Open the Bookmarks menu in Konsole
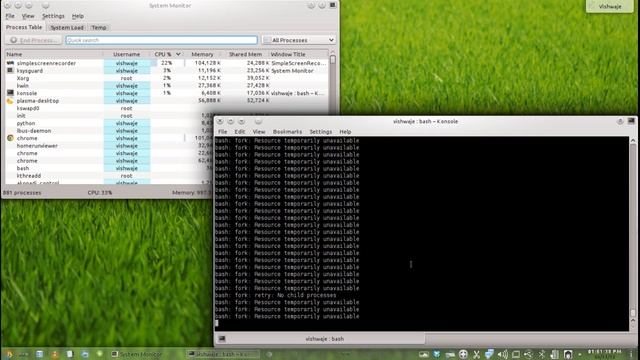 (x=287, y=132)
